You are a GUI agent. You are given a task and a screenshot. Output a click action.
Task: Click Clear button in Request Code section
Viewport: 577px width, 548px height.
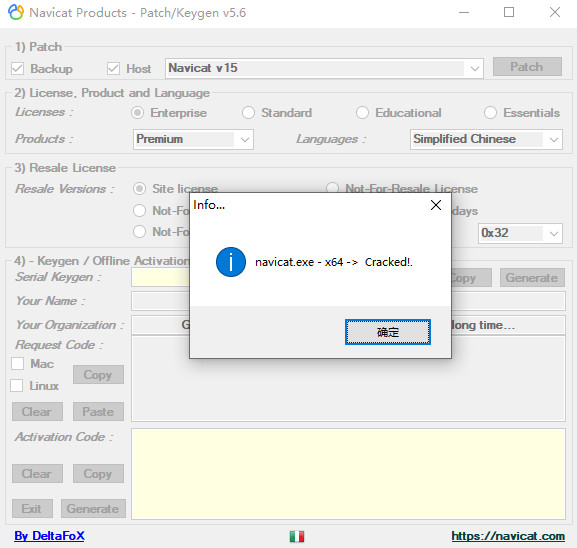[x=37, y=411]
